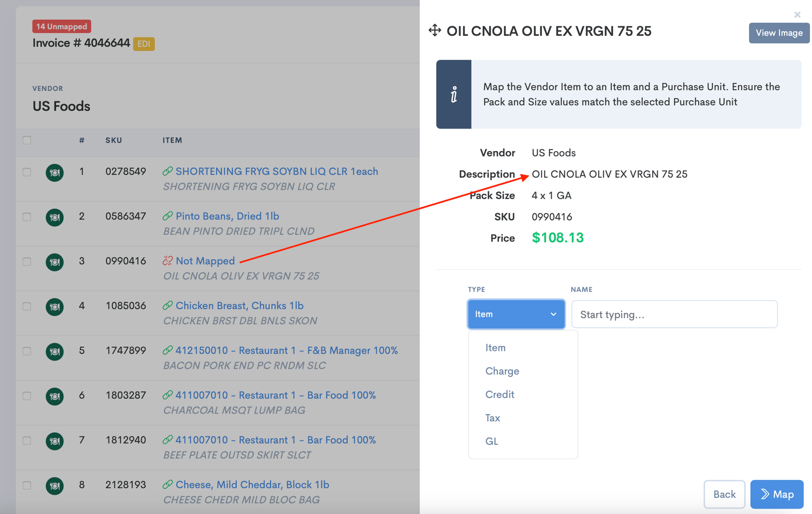Select Credit in the Type options
This screenshot has width=812, height=514.
pyautogui.click(x=500, y=394)
